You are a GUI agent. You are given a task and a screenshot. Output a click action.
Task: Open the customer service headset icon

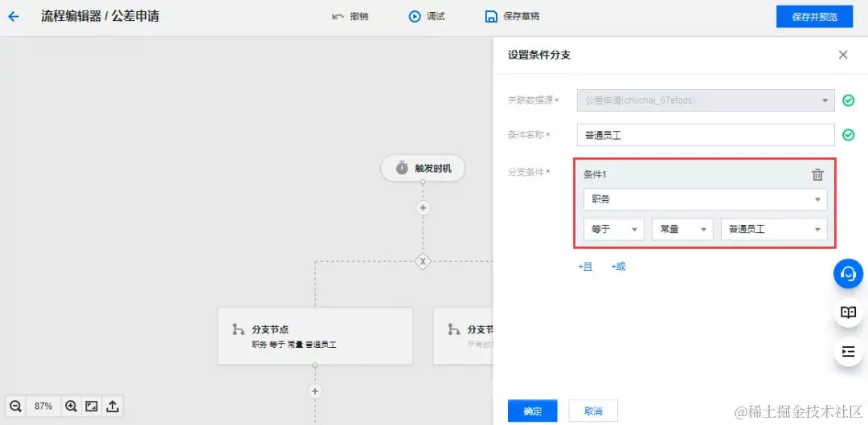pos(848,273)
